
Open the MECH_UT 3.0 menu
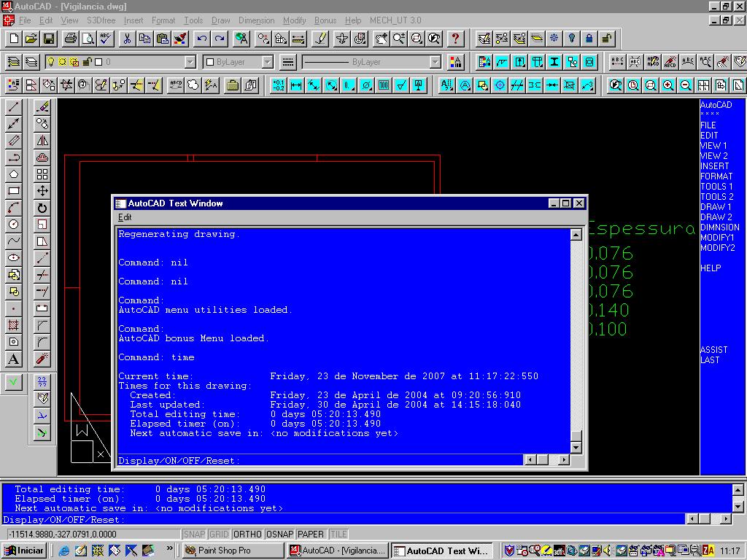tap(395, 20)
